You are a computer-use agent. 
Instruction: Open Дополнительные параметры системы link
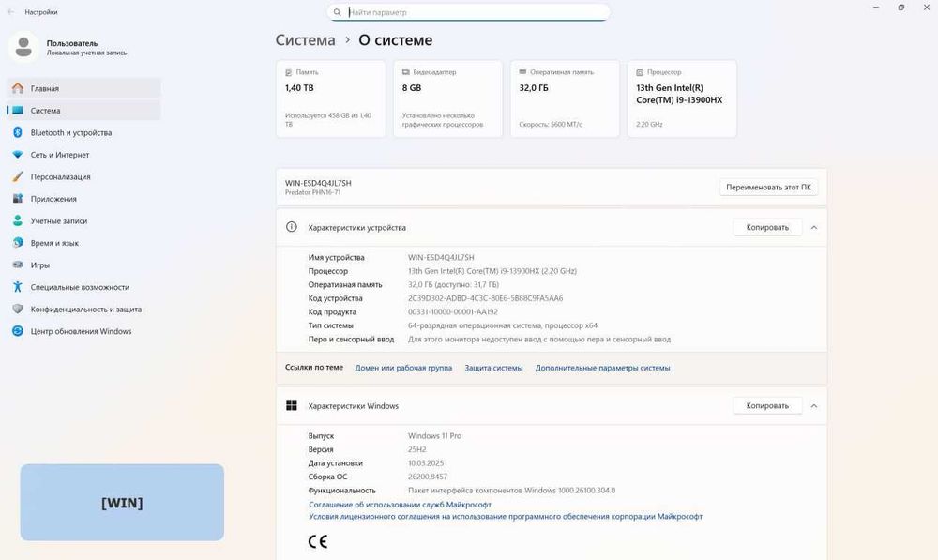point(602,368)
